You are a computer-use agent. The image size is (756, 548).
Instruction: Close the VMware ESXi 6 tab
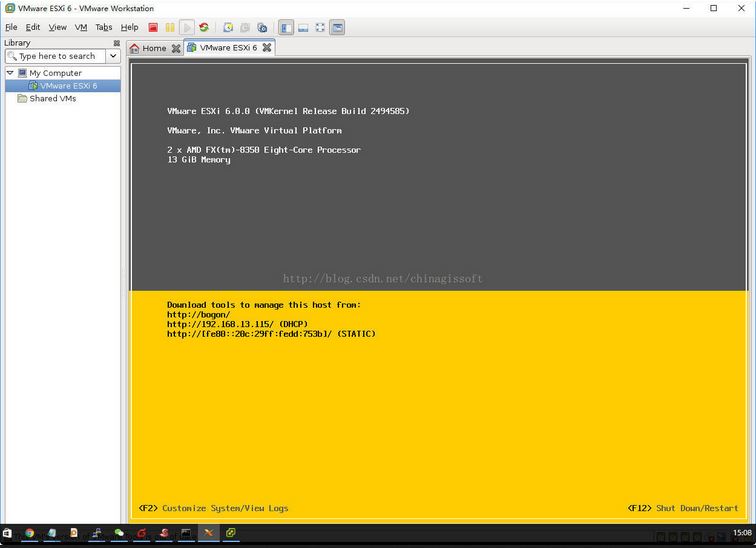tap(267, 47)
